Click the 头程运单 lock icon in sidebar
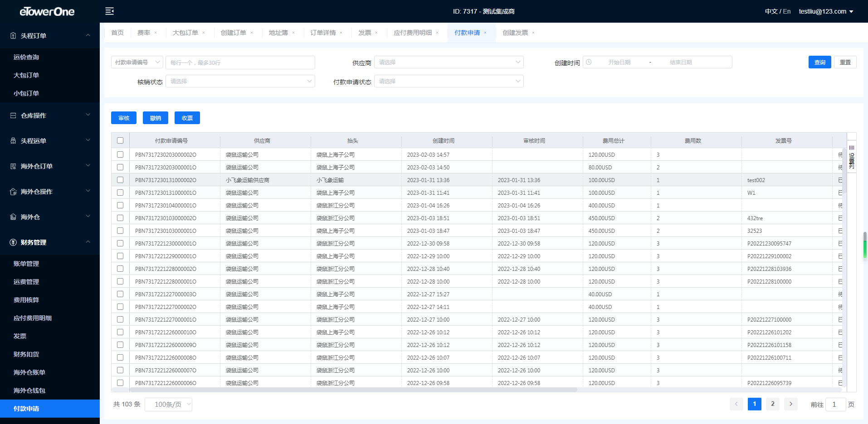Viewport: 868px width, 424px height. pos(13,141)
